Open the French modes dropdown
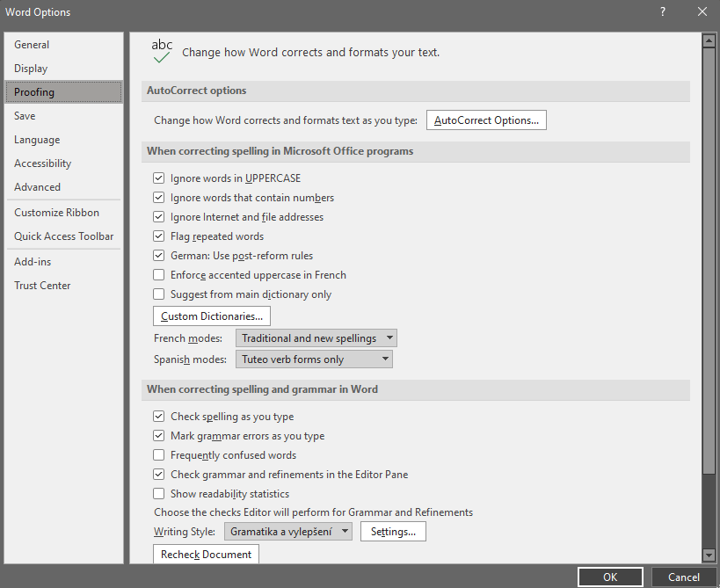 tap(316, 338)
